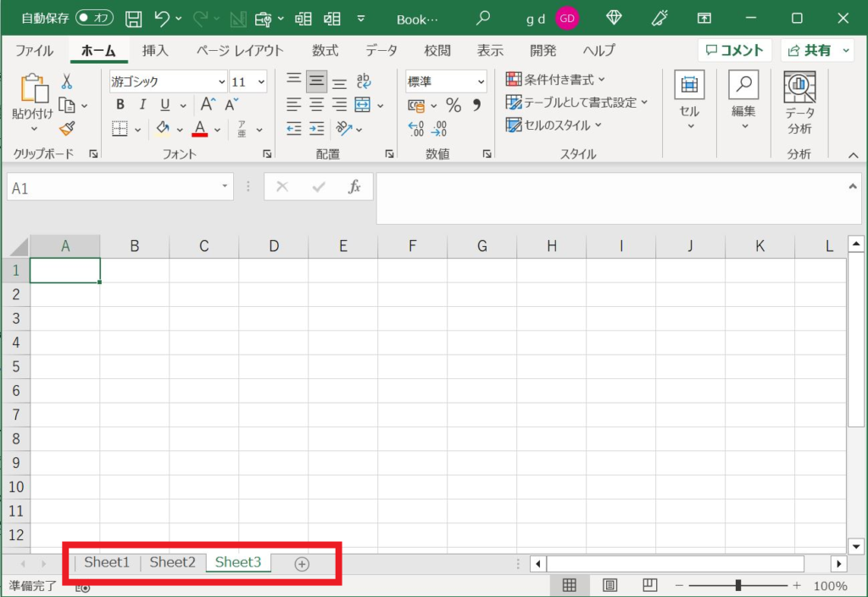The image size is (868, 597).
Task: Toggle bold formatting
Action: [x=120, y=103]
